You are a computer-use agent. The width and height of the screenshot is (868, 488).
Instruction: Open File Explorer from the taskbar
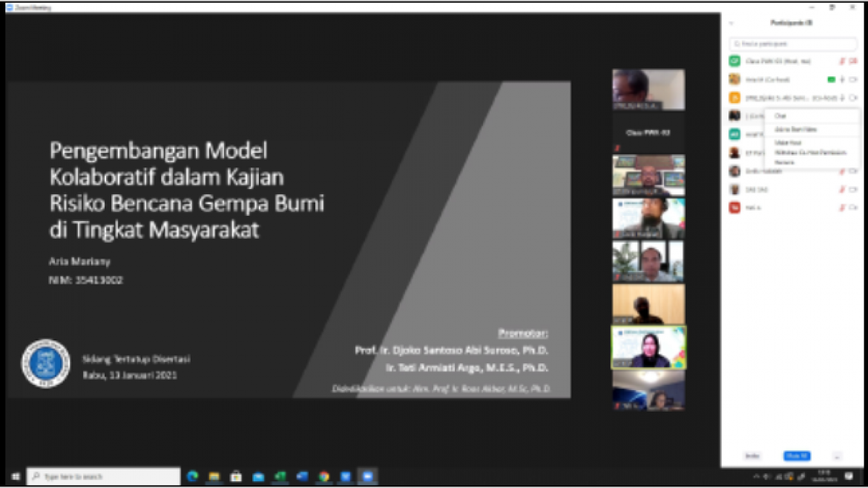pos(214,476)
